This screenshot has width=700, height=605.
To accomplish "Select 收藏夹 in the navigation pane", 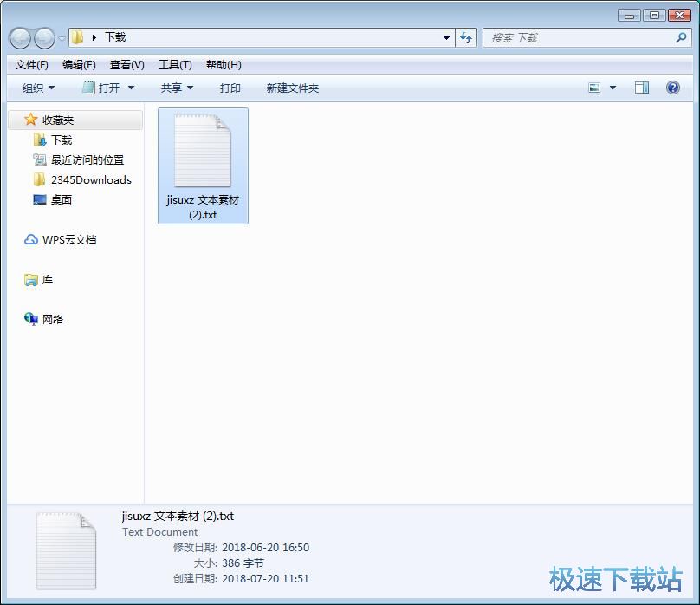I will point(75,120).
